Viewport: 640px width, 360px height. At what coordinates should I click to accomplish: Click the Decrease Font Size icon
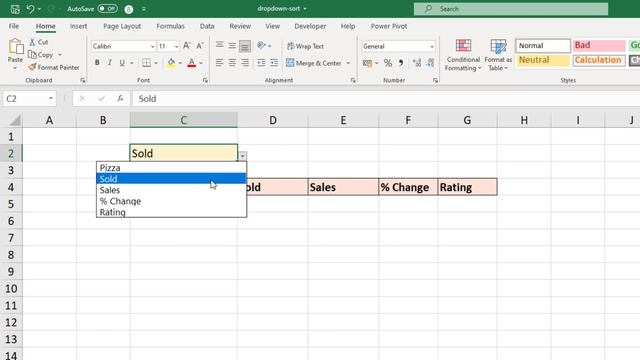(x=200, y=46)
